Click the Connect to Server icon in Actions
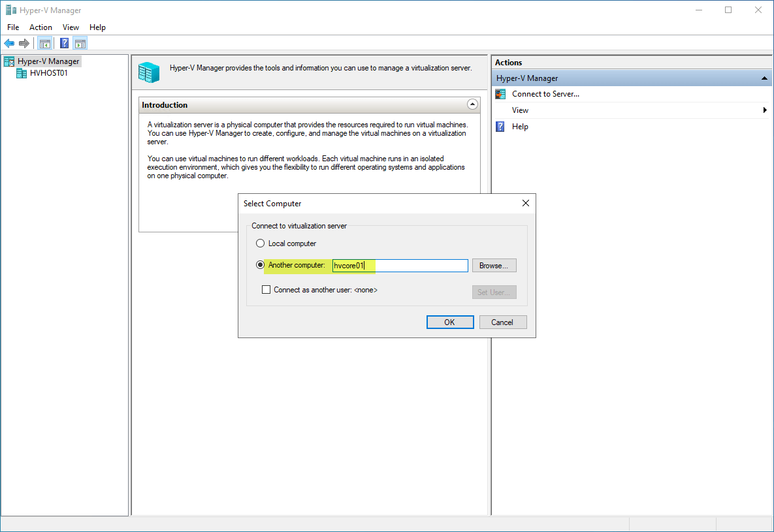The height and width of the screenshot is (532, 774). tap(500, 94)
